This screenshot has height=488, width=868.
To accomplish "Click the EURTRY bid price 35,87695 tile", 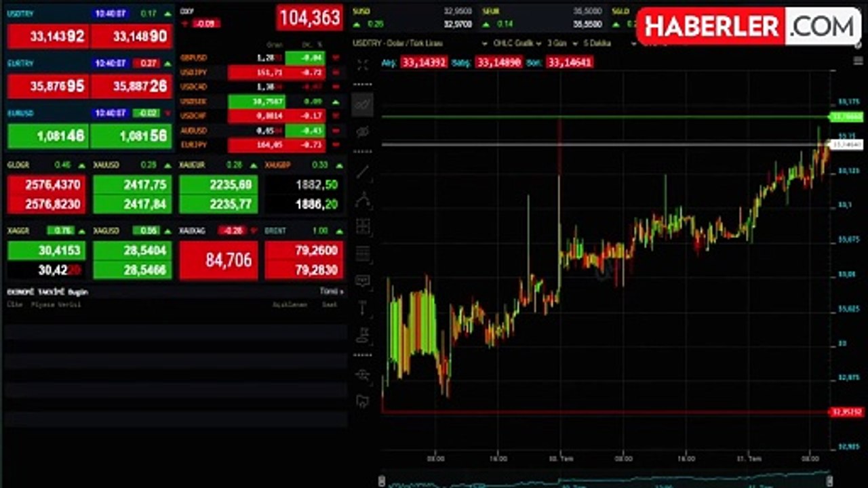I will pyautogui.click(x=48, y=87).
